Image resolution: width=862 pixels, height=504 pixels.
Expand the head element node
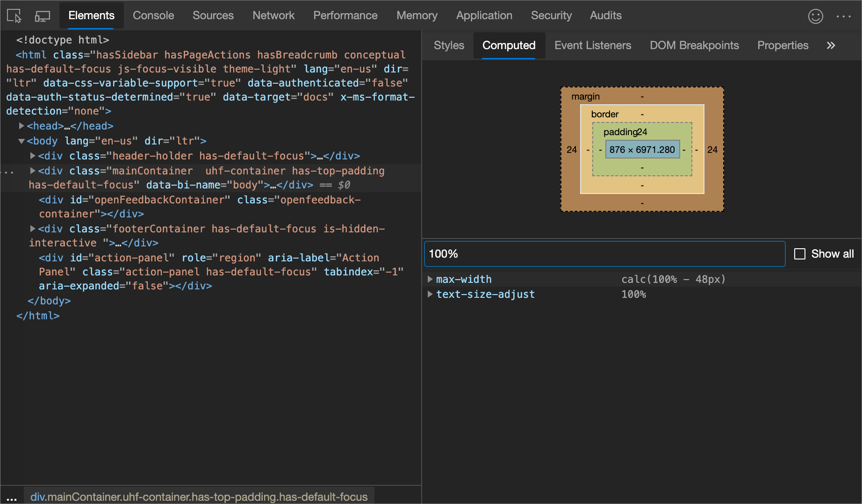click(22, 126)
